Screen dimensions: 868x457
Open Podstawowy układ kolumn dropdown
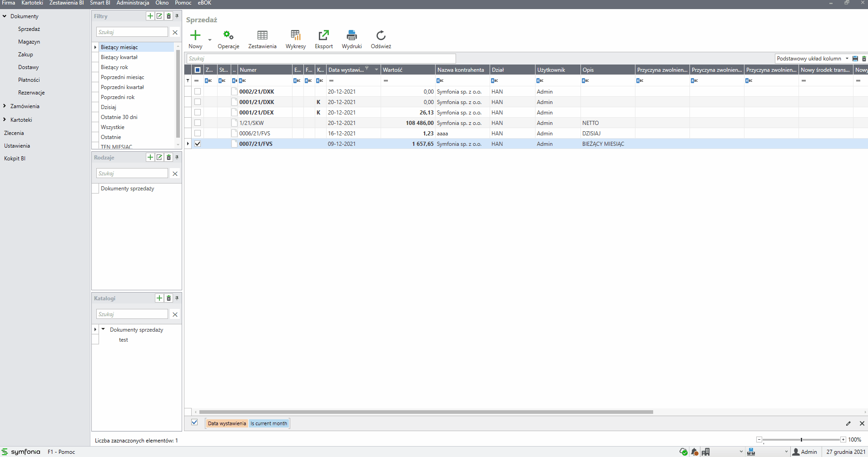click(x=847, y=59)
